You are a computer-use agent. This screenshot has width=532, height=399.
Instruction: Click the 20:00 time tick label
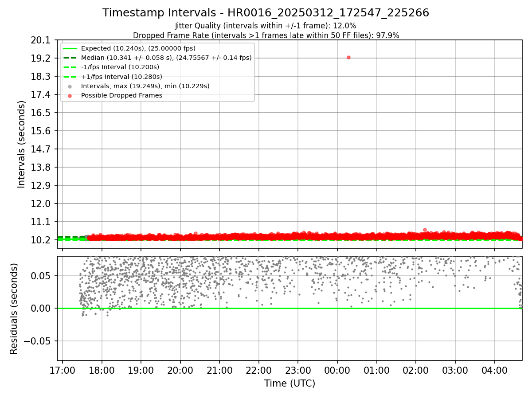pyautogui.click(x=180, y=370)
